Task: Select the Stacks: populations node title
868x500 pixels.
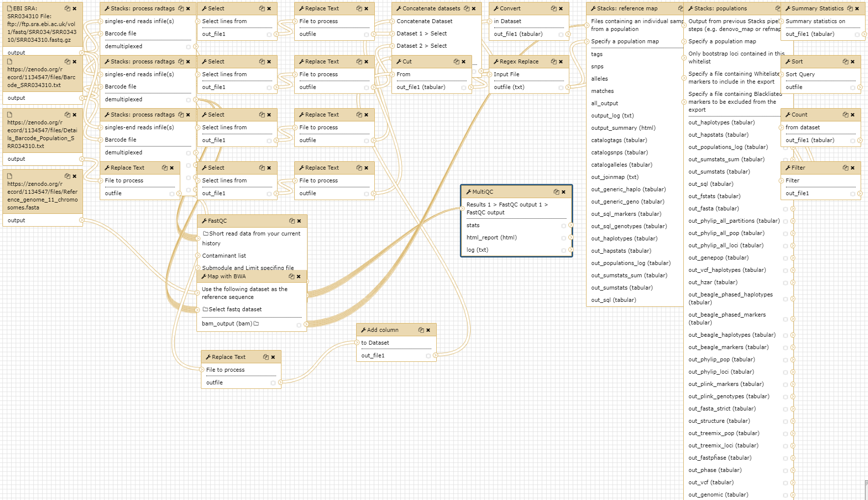Action: 721,8
